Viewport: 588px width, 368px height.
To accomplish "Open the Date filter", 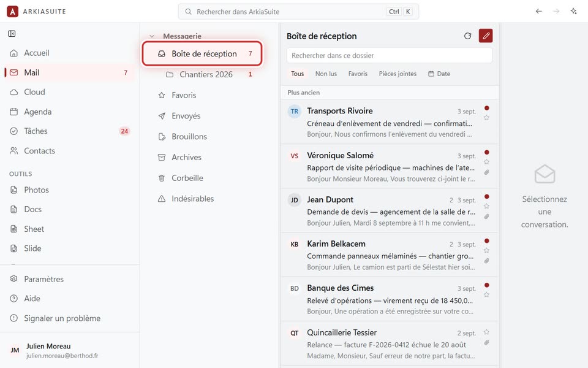I will point(439,74).
